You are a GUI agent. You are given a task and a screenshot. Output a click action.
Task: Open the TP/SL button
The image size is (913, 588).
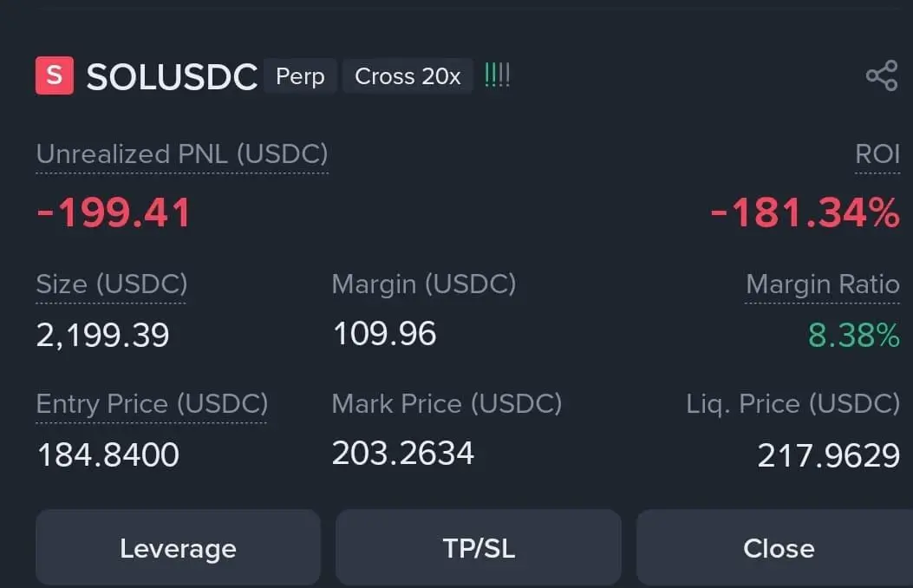pyautogui.click(x=479, y=548)
